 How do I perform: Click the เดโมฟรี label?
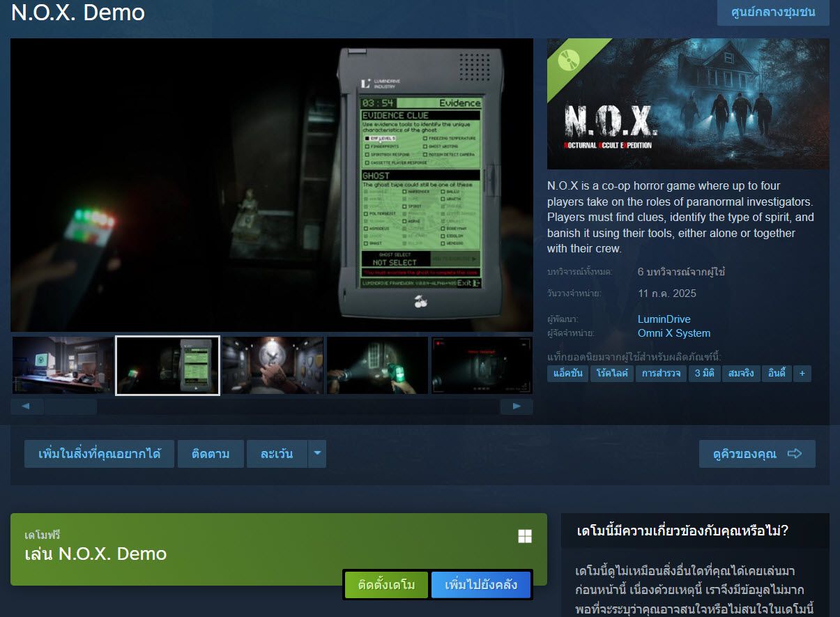(x=43, y=535)
